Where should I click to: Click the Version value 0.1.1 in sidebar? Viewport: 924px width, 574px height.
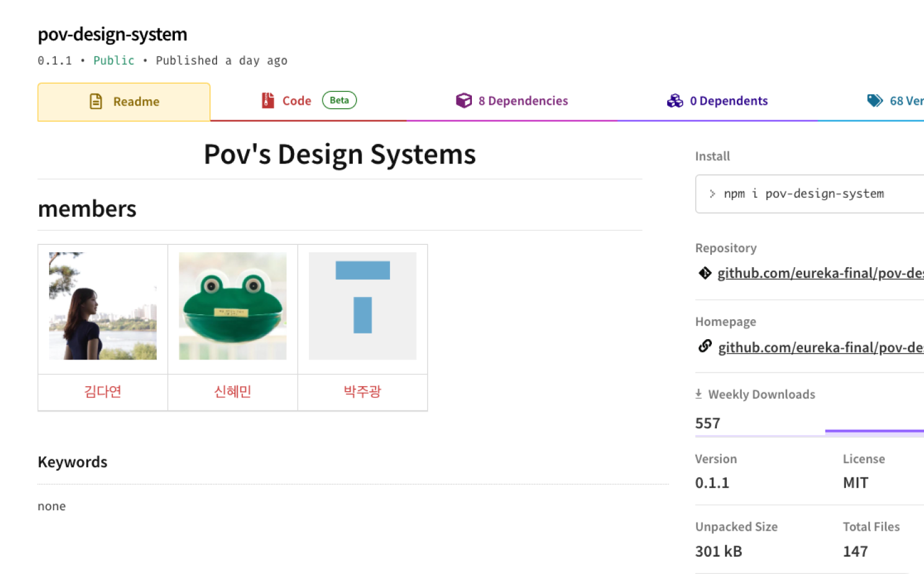(x=712, y=483)
